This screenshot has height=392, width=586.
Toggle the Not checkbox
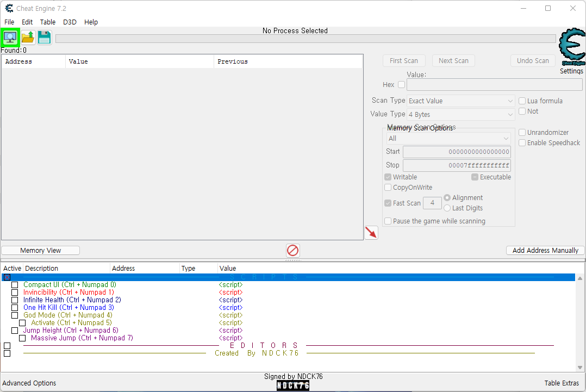click(x=522, y=111)
